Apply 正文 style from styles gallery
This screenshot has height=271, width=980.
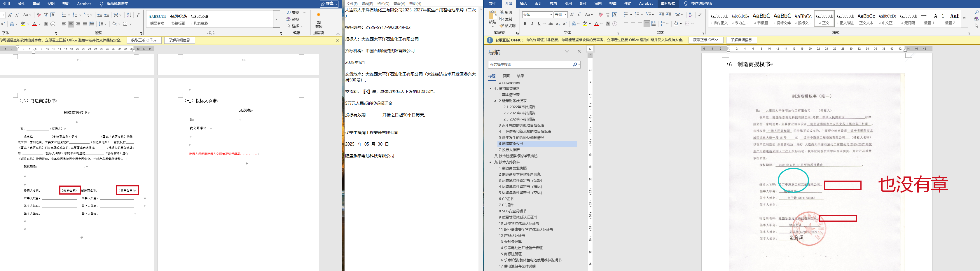(x=824, y=19)
